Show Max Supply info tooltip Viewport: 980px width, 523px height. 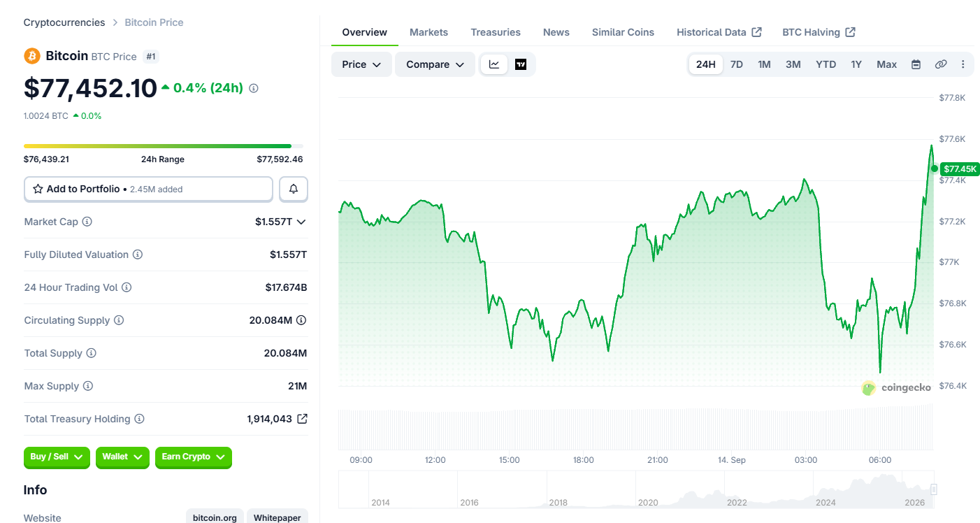(x=88, y=386)
